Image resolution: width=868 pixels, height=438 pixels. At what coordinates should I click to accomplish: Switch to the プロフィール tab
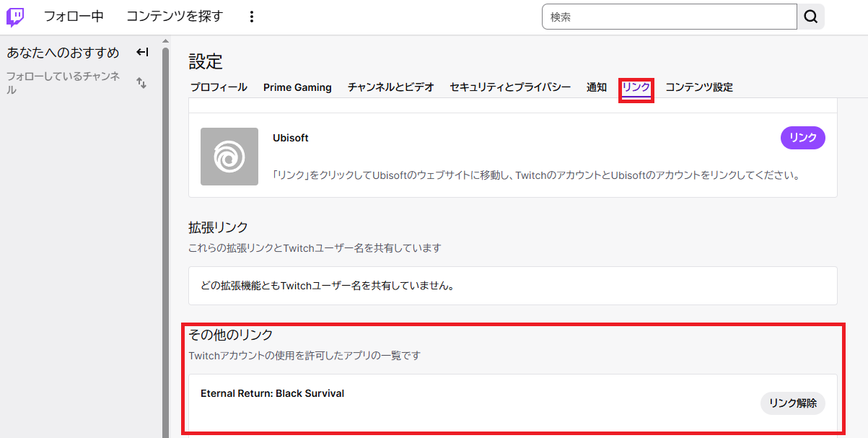pyautogui.click(x=219, y=87)
